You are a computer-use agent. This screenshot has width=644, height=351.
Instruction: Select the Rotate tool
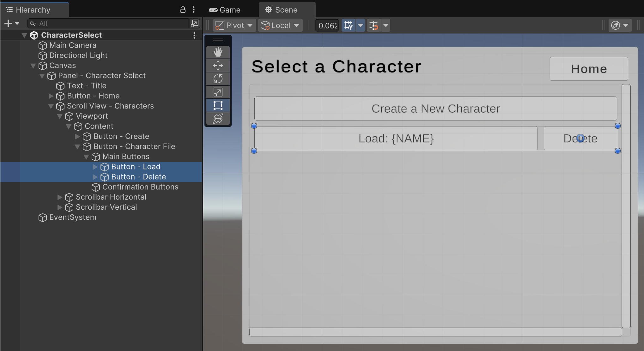(x=218, y=79)
